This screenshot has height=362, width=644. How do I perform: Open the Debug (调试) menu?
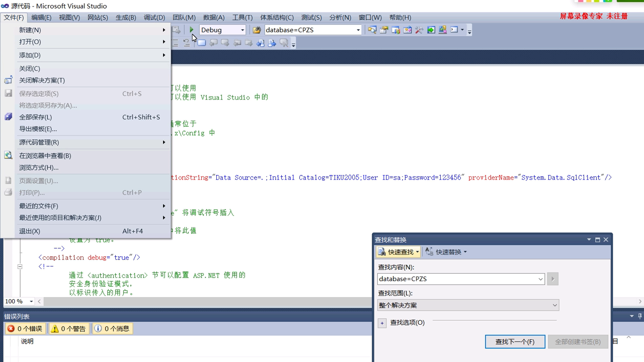click(154, 17)
